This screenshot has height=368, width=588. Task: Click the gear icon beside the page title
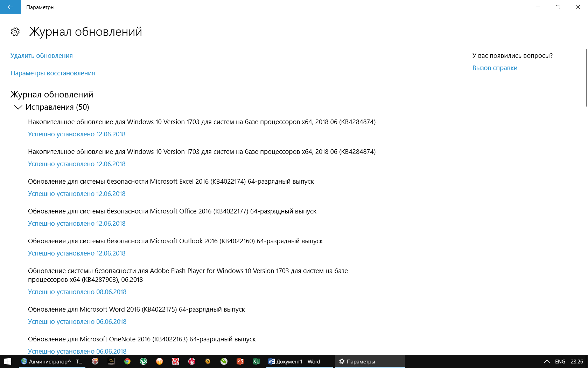click(15, 32)
